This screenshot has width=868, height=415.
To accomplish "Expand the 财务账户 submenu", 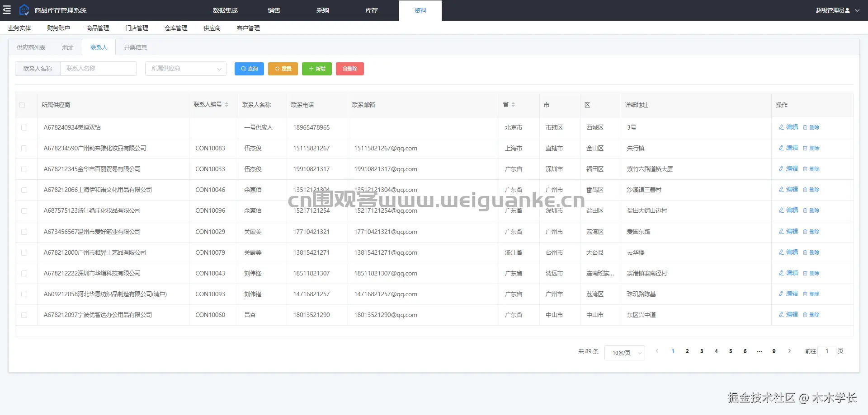I will pos(58,28).
